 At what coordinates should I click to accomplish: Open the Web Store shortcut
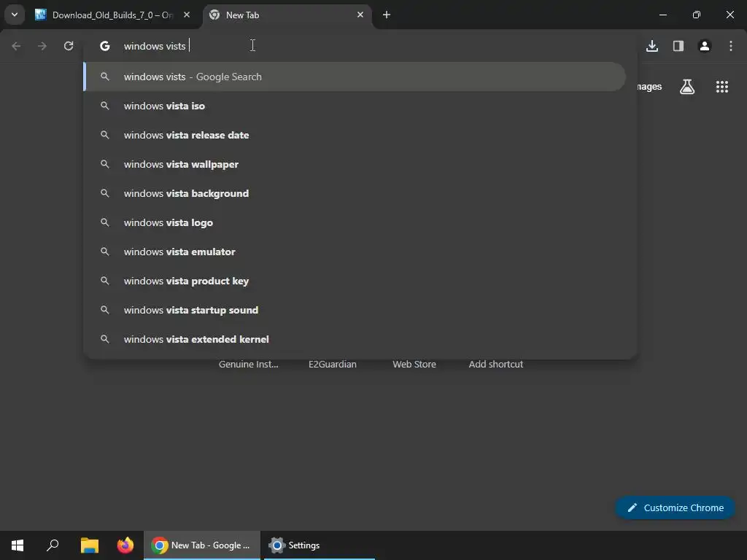pos(414,365)
